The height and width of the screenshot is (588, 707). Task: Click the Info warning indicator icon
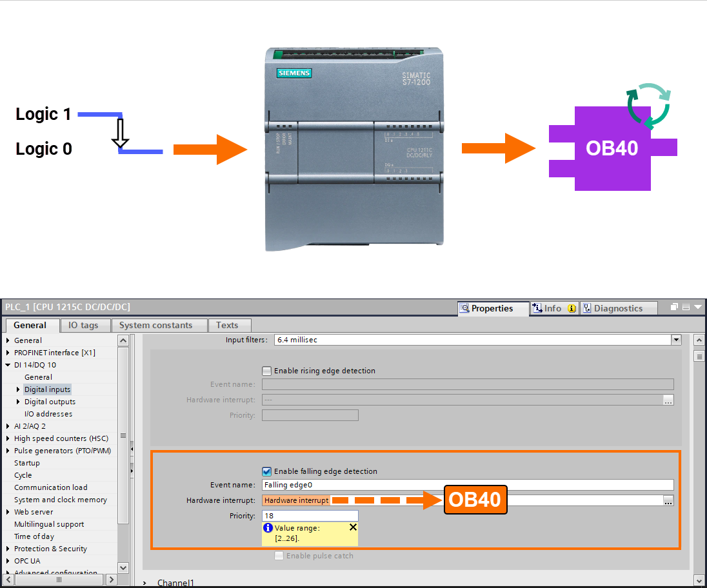pyautogui.click(x=572, y=309)
